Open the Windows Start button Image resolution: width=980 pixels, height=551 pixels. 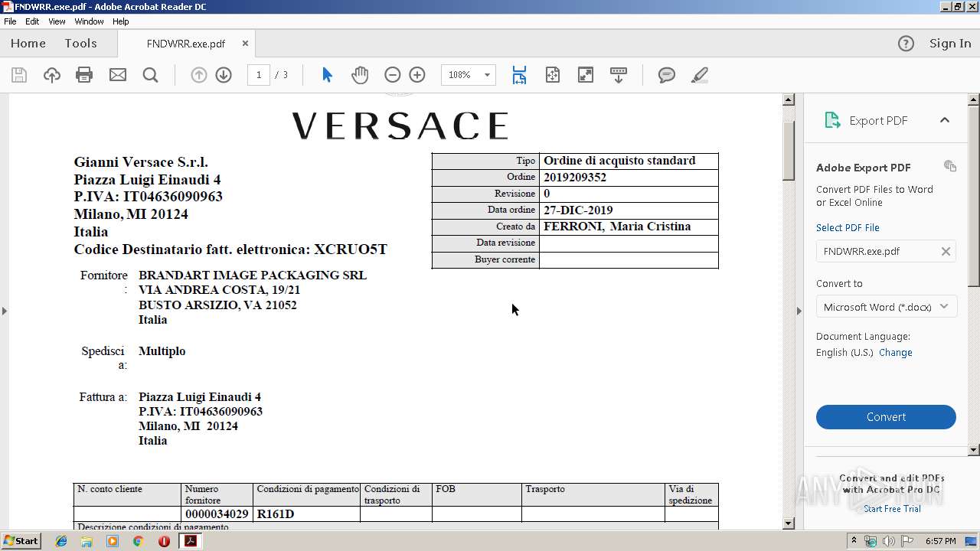(x=21, y=541)
